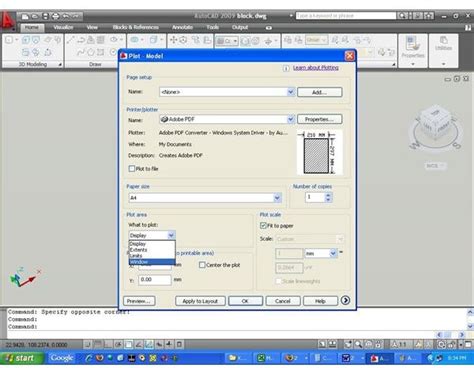Click the Properties panel icon in ribbon
This screenshot has height=368, width=474.
click(413, 44)
